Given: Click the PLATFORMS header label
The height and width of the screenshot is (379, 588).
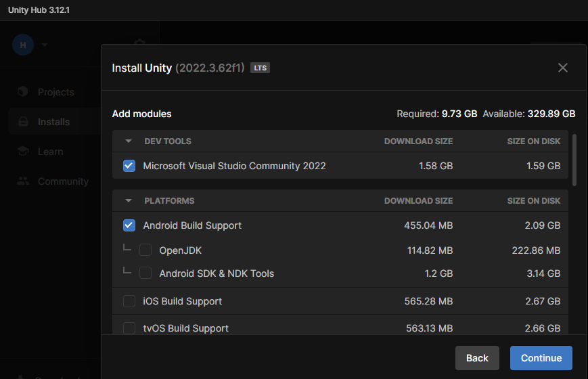Looking at the screenshot, I should coord(169,201).
